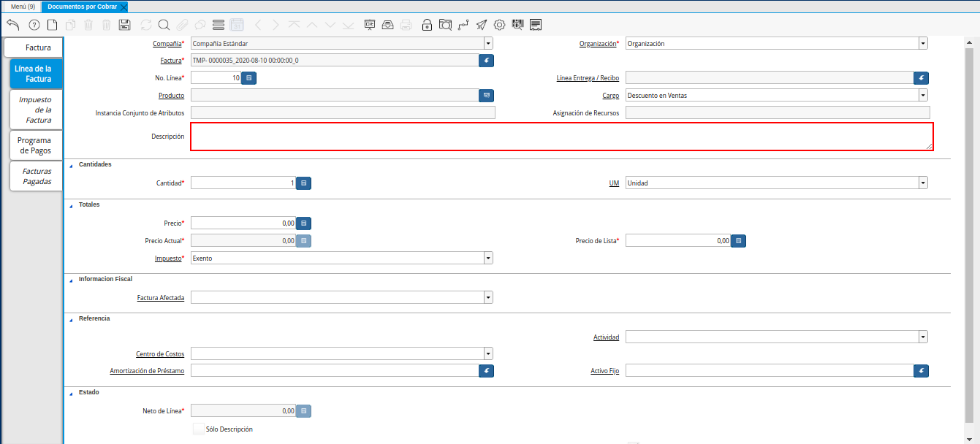Viewport: 980px width, 444px height.
Task: Expand the Actividad dropdown
Action: (923, 337)
